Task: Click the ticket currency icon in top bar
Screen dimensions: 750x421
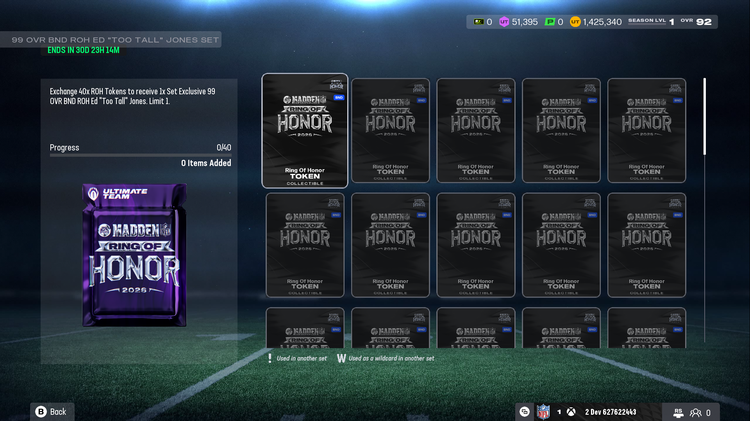Action: [476, 22]
